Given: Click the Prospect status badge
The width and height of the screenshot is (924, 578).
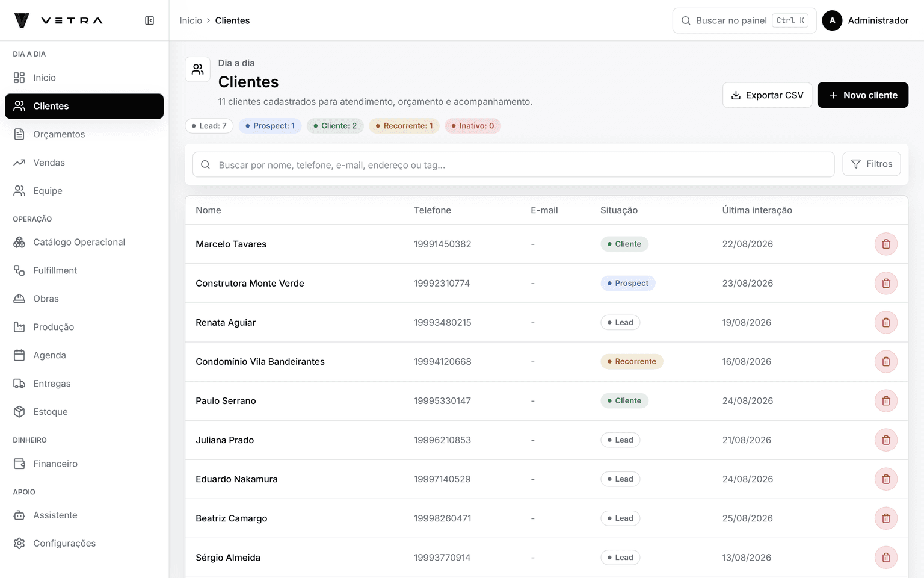Looking at the screenshot, I should pos(628,283).
